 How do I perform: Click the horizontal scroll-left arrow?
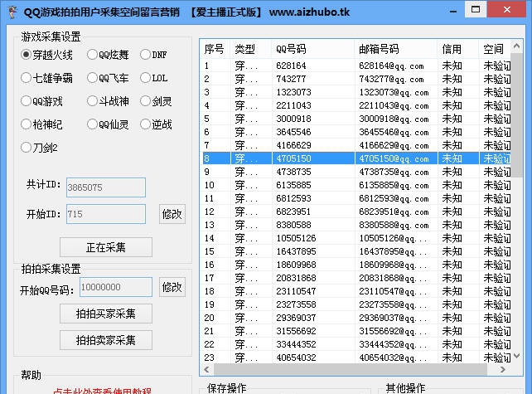(206, 369)
